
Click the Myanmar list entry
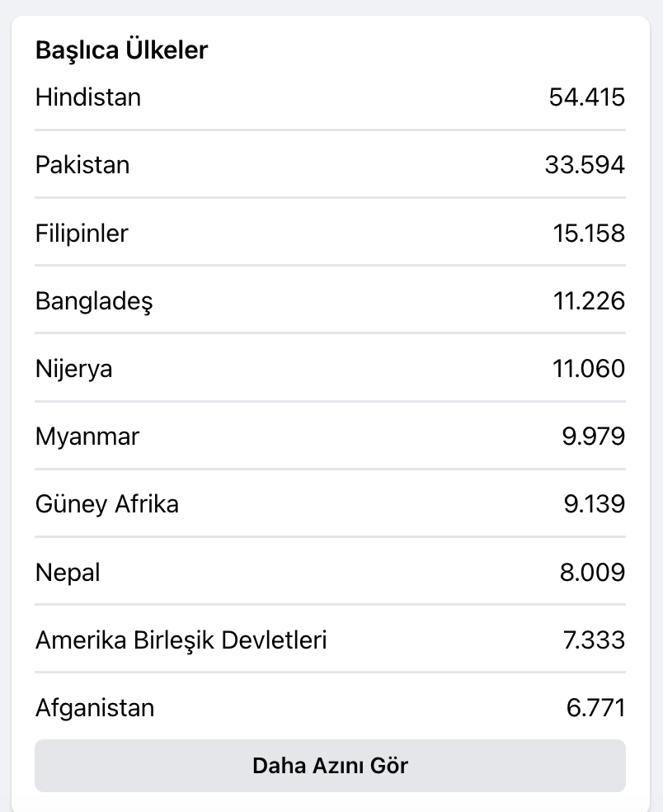(x=330, y=436)
